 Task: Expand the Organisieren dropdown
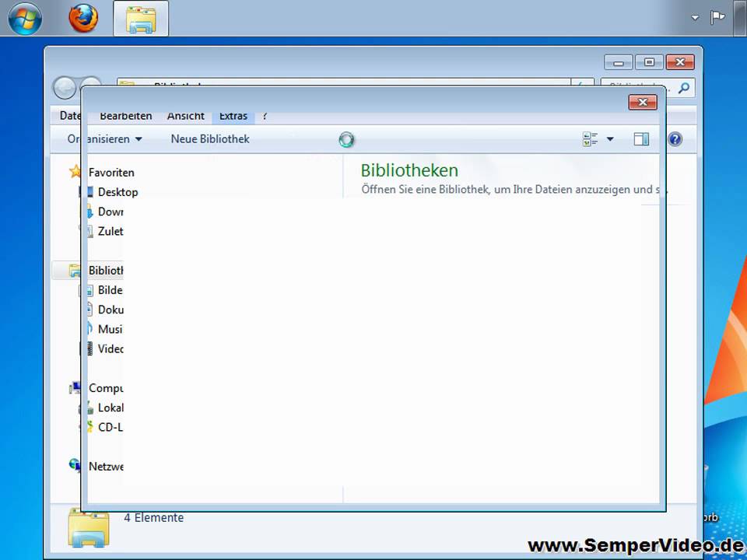tap(105, 139)
